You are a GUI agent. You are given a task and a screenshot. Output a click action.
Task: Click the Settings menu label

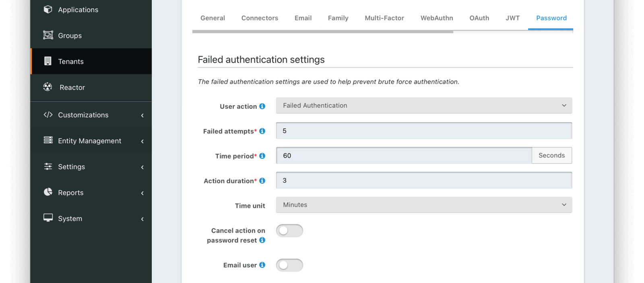coord(71,167)
